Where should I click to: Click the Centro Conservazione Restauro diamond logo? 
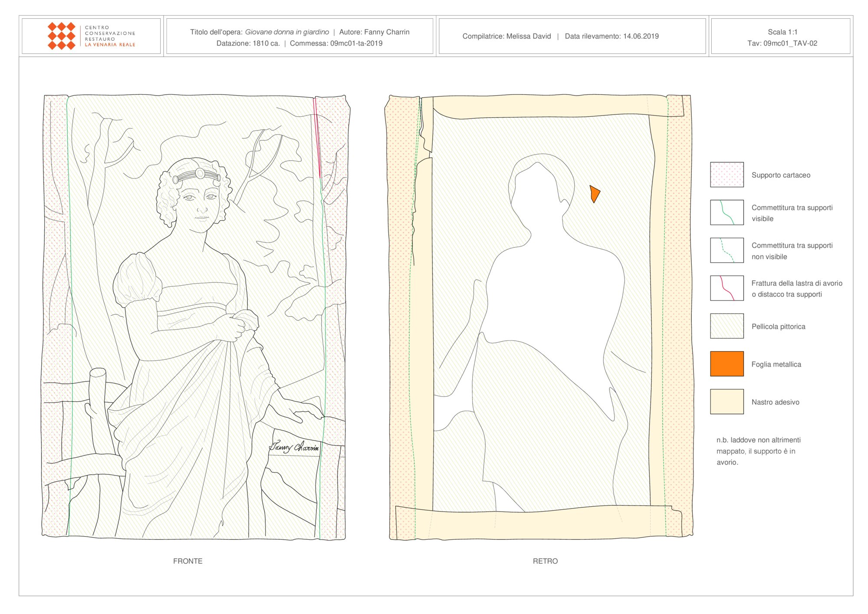(x=61, y=36)
